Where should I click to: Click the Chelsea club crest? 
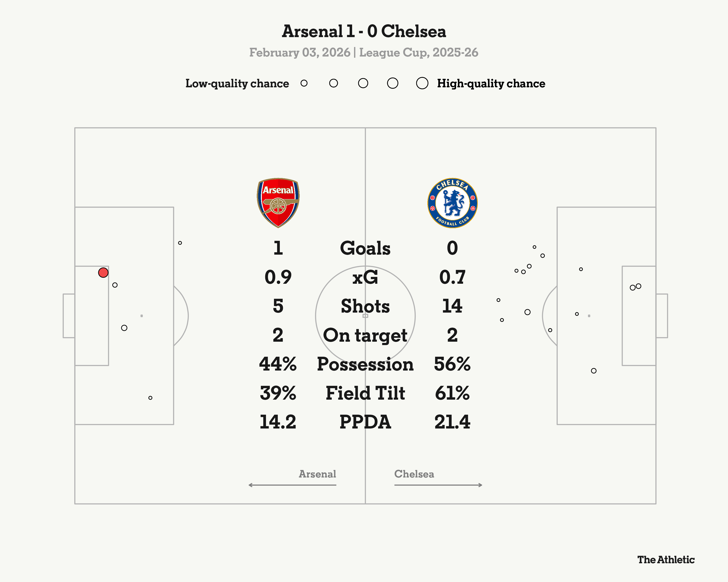[x=452, y=203]
